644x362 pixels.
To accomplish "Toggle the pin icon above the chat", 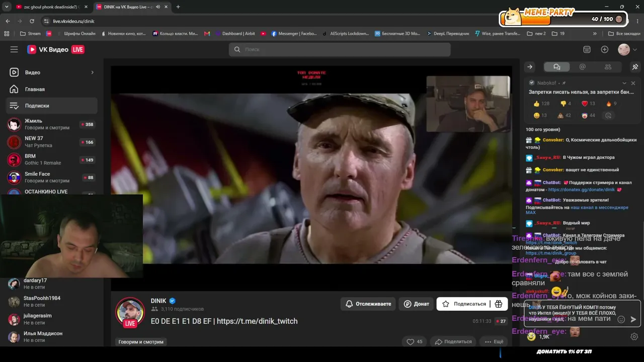I will pyautogui.click(x=635, y=67).
